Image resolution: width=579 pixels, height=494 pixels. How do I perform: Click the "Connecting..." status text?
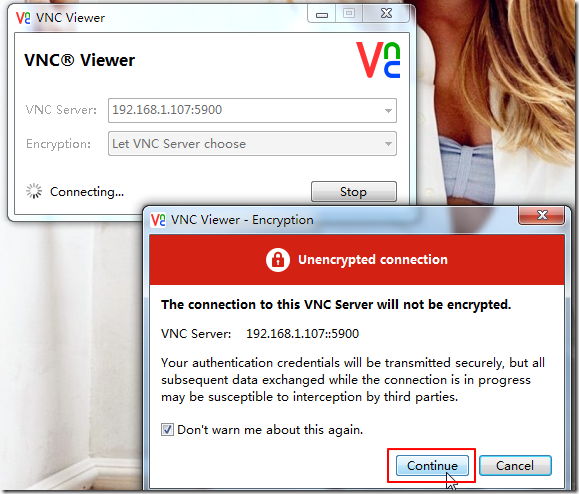(87, 192)
